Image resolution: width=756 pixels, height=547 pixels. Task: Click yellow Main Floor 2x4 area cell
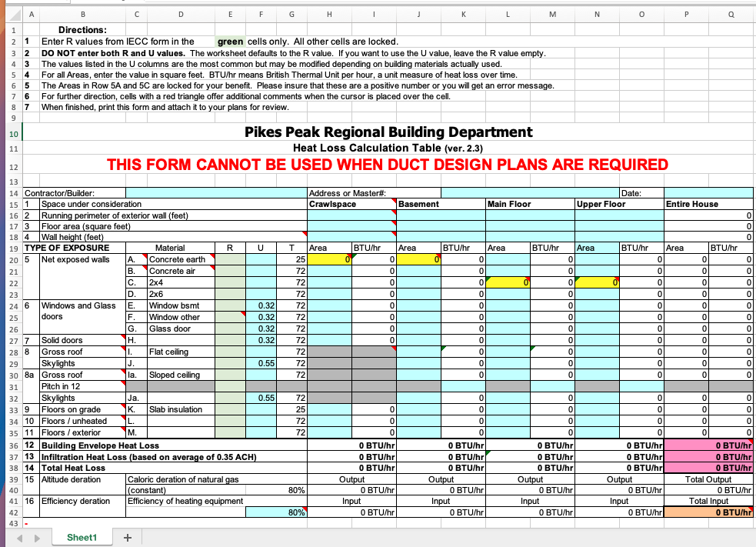[508, 282]
